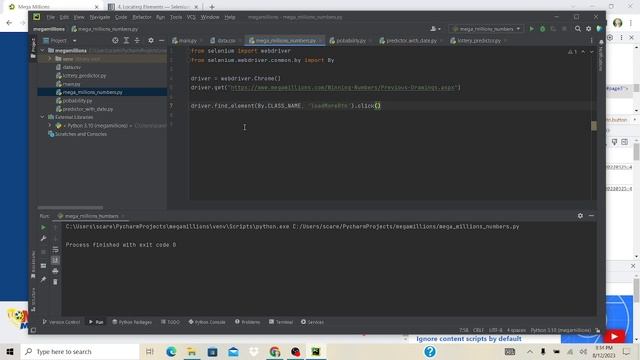
Task: Open editor tabs overflow menu
Action: point(591,40)
